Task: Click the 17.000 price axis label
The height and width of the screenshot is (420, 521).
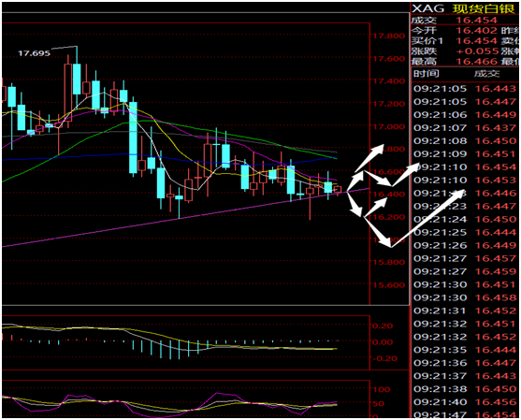Action: pos(389,126)
